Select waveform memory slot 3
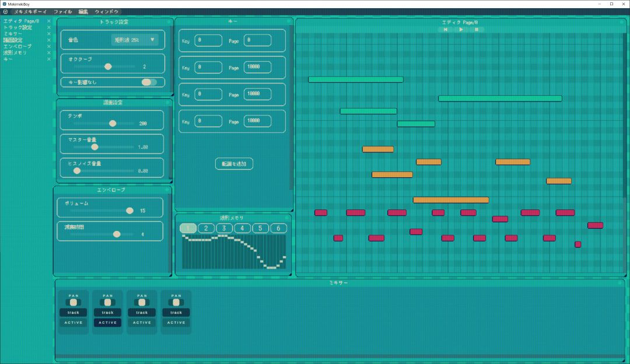This screenshot has height=364, width=630. click(x=224, y=228)
